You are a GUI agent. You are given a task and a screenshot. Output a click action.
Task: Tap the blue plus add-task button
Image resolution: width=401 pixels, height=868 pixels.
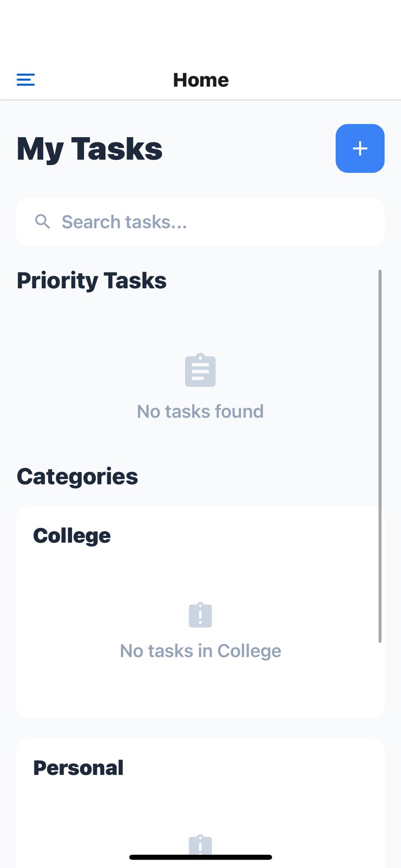(360, 148)
